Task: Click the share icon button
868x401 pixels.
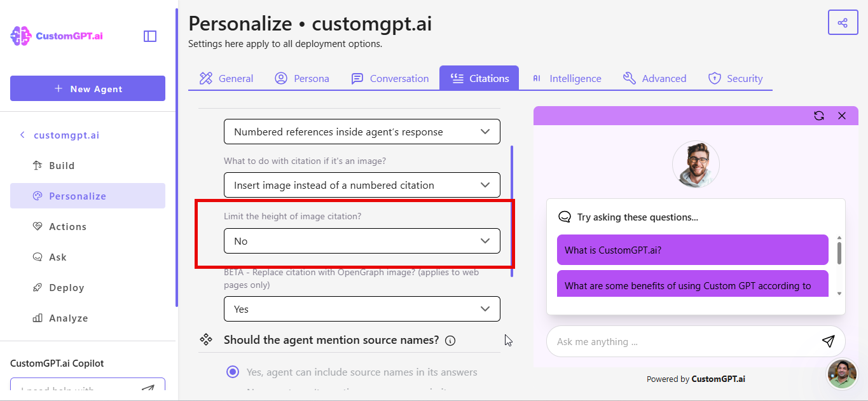Action: point(843,23)
